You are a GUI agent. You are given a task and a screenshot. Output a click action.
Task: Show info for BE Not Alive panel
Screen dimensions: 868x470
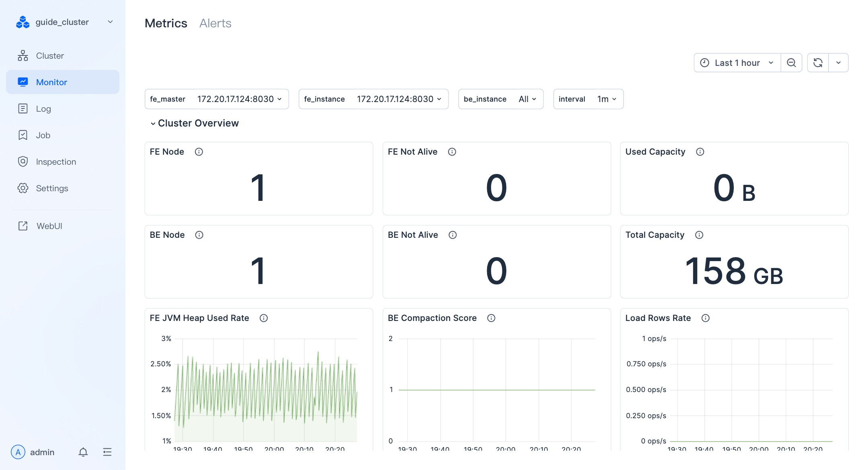coord(453,235)
